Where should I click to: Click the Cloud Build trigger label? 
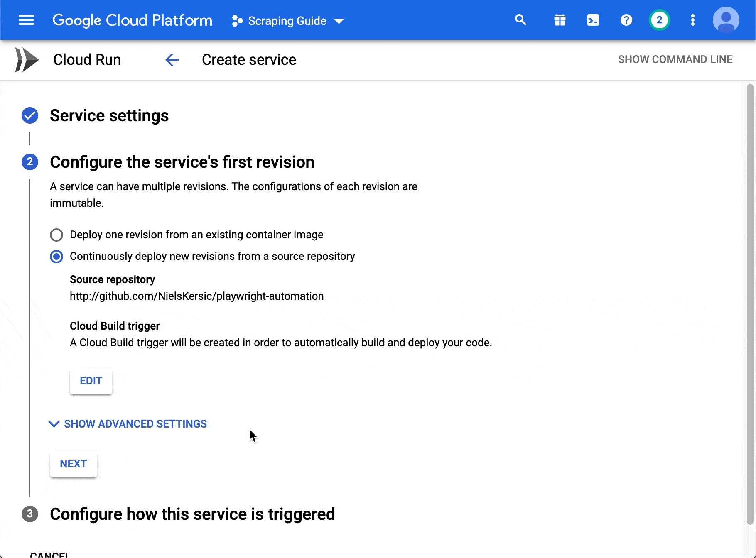(x=115, y=326)
